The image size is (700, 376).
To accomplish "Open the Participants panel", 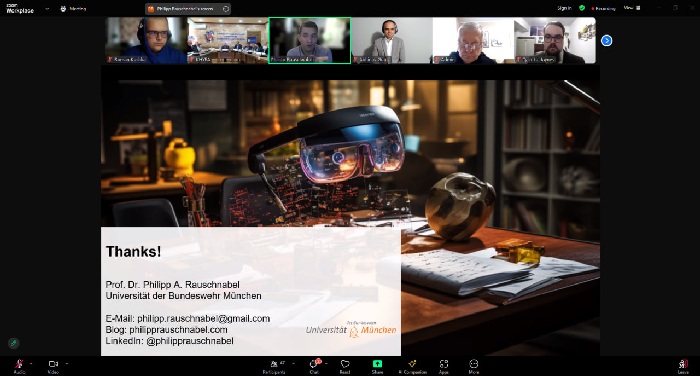I will tap(275, 366).
